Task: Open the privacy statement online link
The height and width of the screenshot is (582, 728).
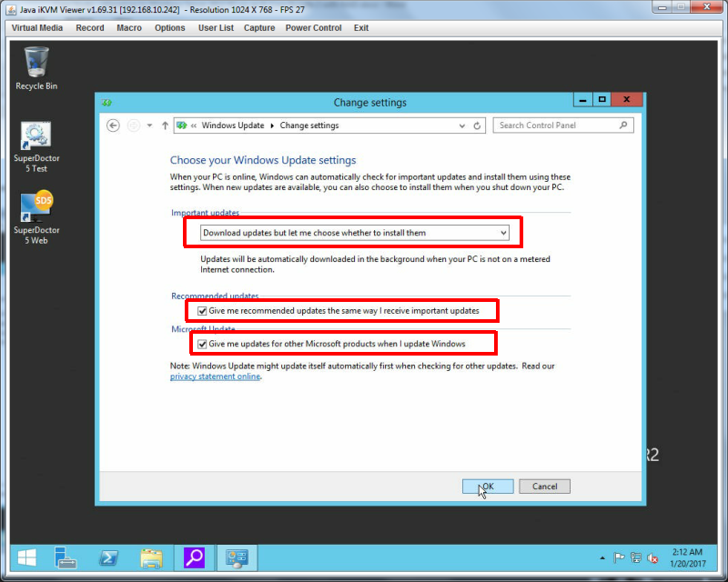Action: tap(215, 376)
